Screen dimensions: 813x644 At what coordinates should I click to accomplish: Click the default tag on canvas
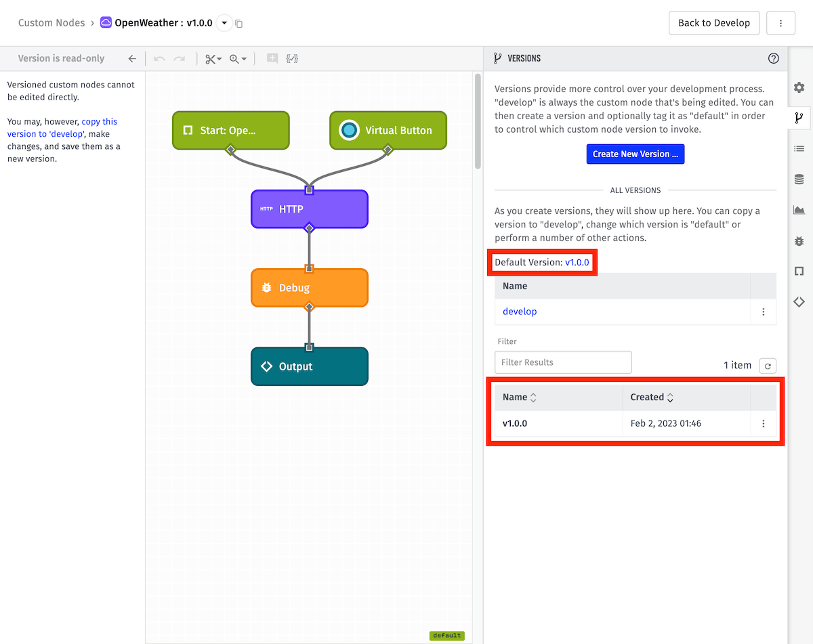[x=447, y=635]
